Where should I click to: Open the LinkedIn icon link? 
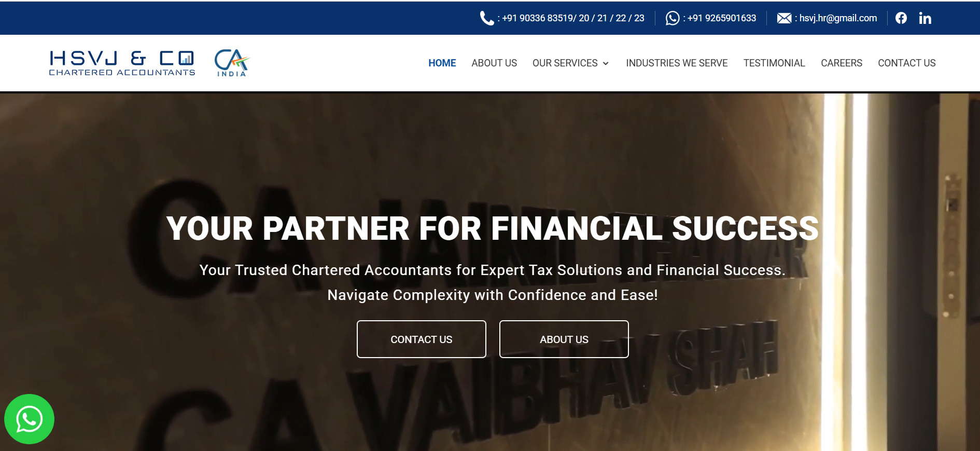click(x=925, y=18)
